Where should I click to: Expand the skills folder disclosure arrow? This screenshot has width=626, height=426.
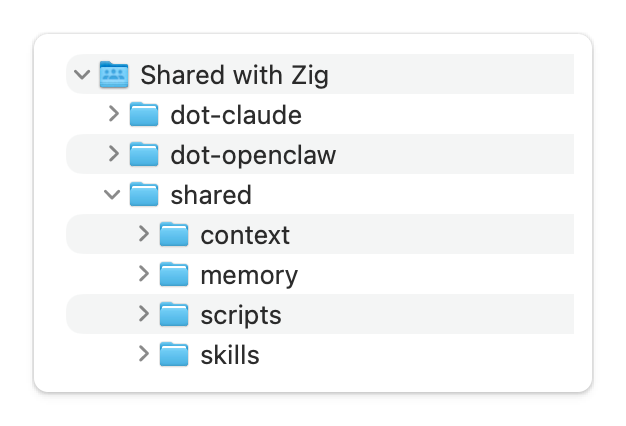[x=143, y=355]
